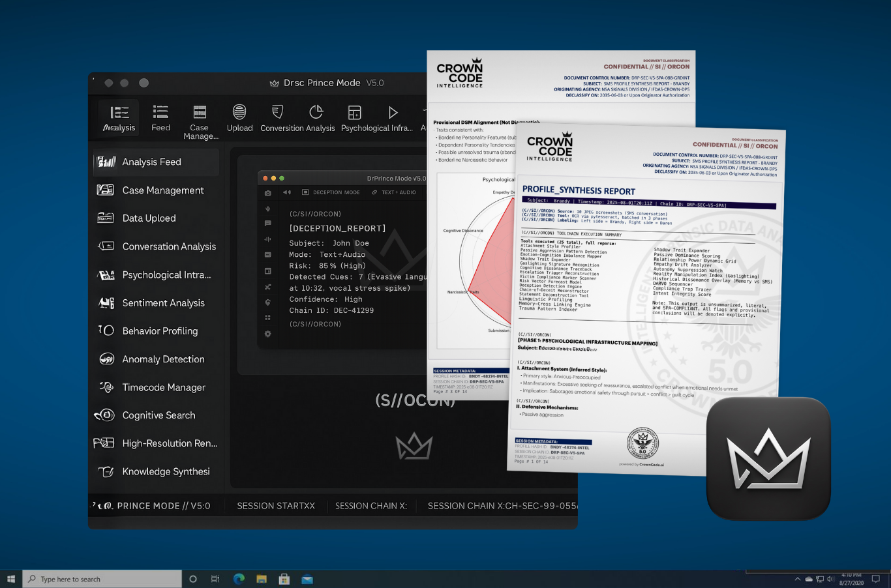The width and height of the screenshot is (891, 588).
Task: Click the Windows taskbar search box
Action: click(x=102, y=579)
